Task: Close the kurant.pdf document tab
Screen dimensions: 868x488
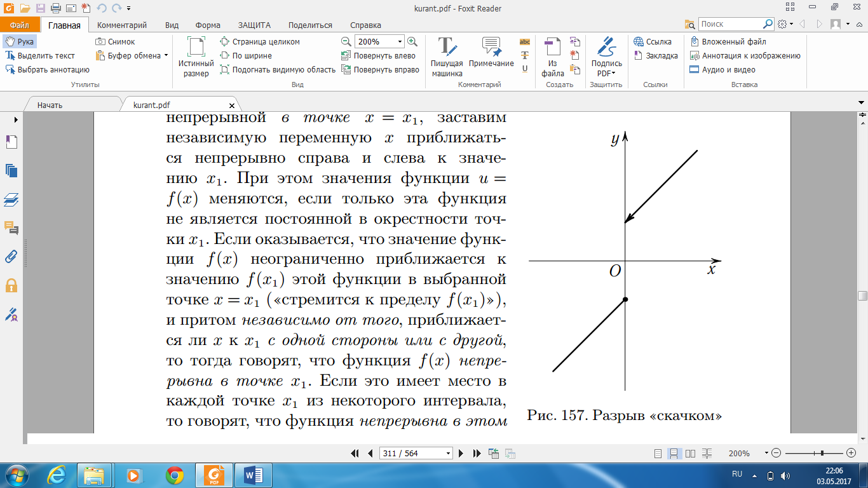Action: pos(231,106)
